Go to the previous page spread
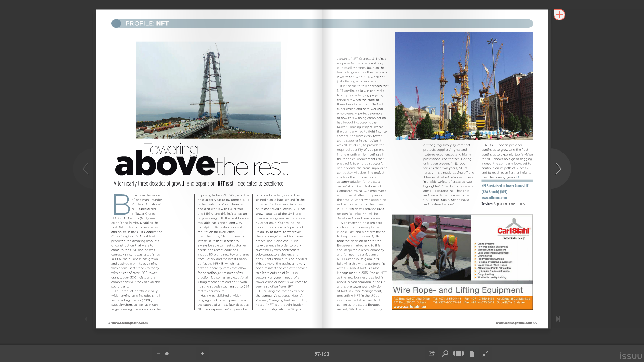Image resolution: width=644 pixels, height=362 pixels. click(x=85, y=169)
